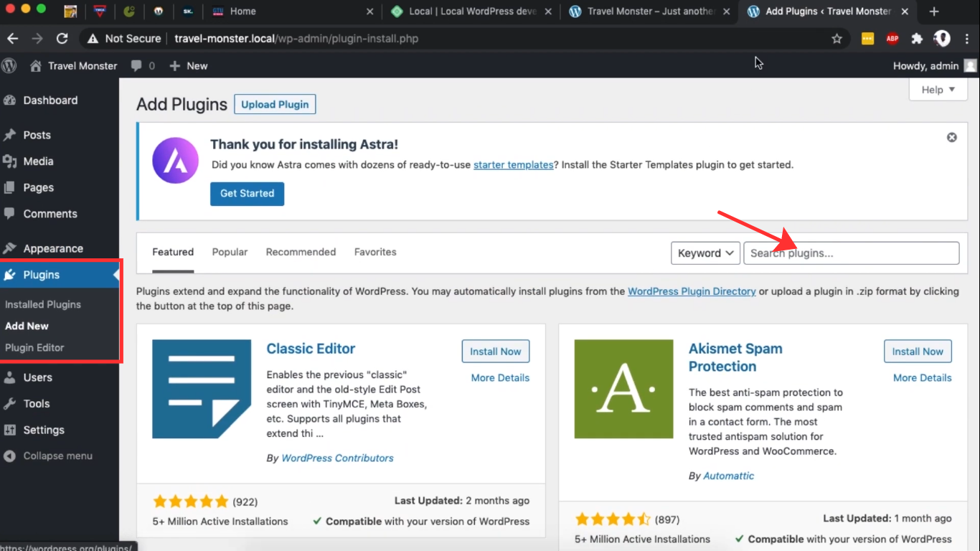The width and height of the screenshot is (980, 551).
Task: Click the browser forward arrow
Action: (x=37, y=39)
